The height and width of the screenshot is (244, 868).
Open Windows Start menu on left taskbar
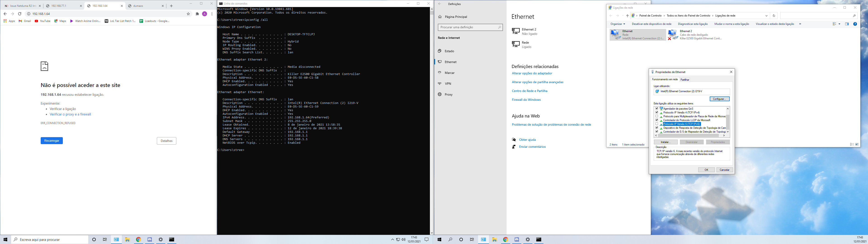click(x=5, y=240)
